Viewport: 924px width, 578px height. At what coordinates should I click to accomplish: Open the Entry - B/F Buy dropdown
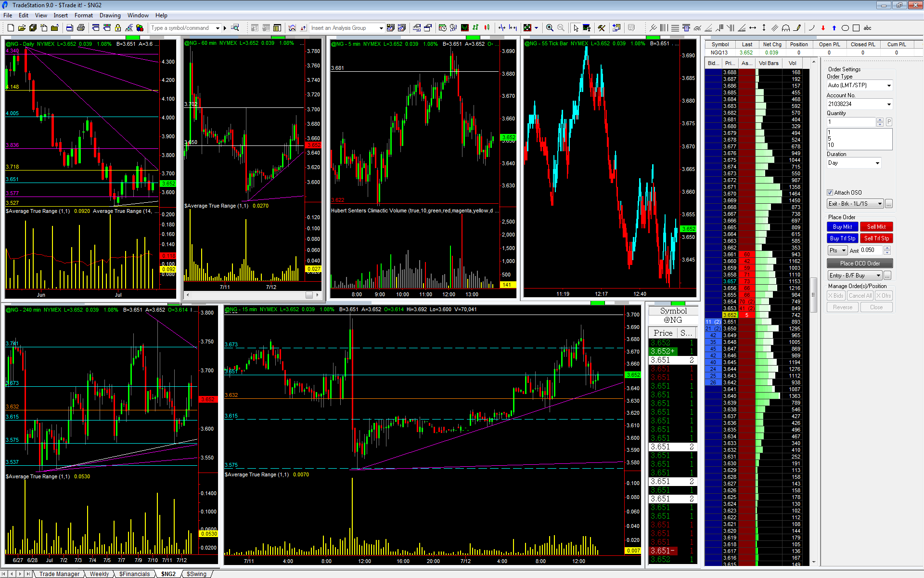pos(855,276)
